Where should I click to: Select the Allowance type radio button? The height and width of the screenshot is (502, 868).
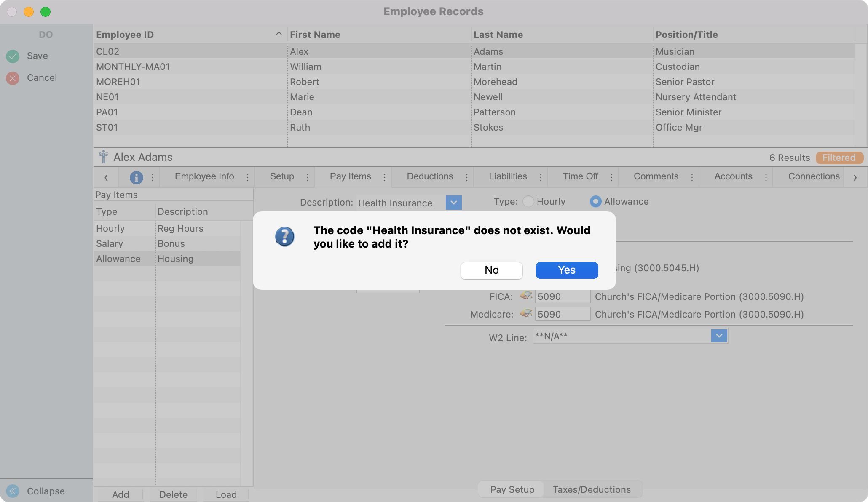coord(595,201)
